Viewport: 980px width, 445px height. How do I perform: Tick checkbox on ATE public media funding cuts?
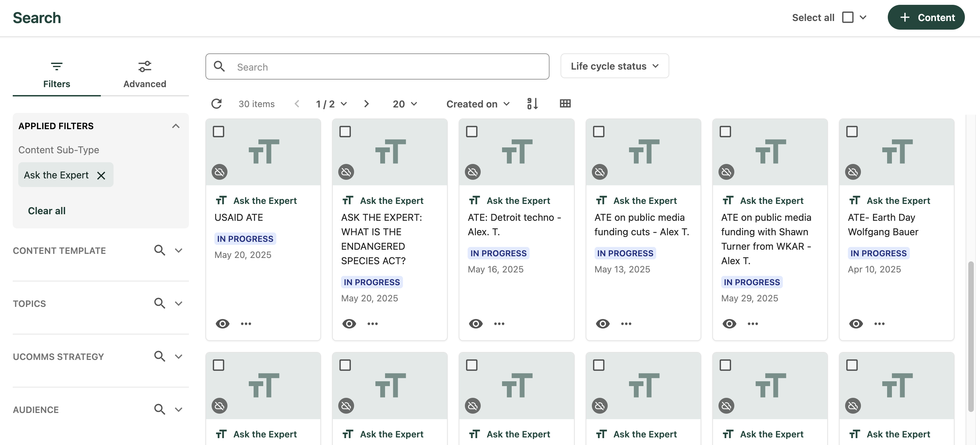[598, 132]
